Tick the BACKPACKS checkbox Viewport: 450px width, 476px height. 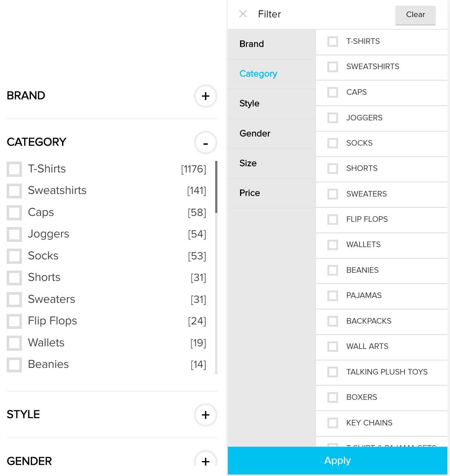click(333, 321)
